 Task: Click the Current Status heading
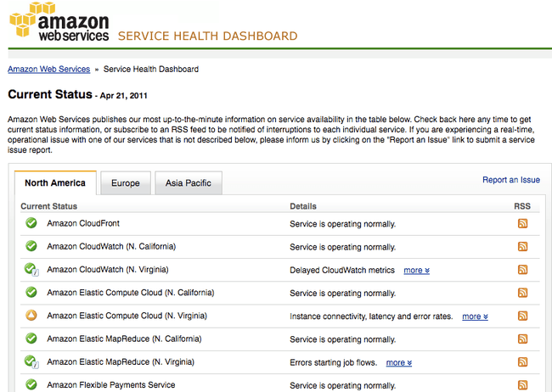tap(50, 94)
